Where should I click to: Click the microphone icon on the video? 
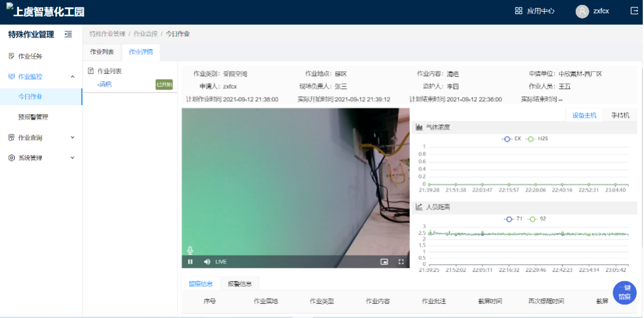coord(190,250)
